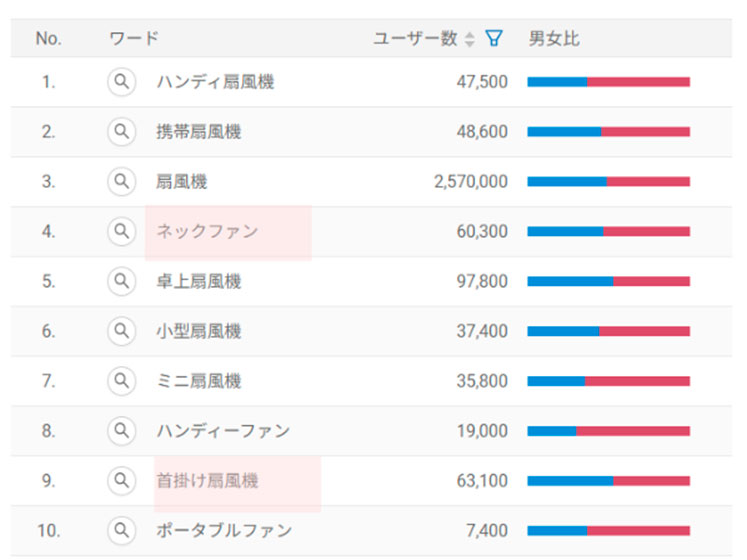Screen dimensions: 747x560
Task: Click the No. column header
Action: coord(48,39)
